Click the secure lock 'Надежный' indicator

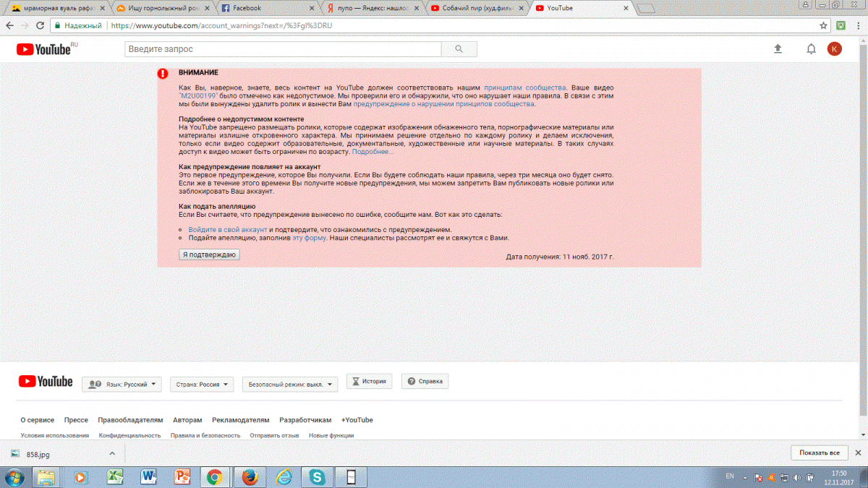pyautogui.click(x=78, y=25)
